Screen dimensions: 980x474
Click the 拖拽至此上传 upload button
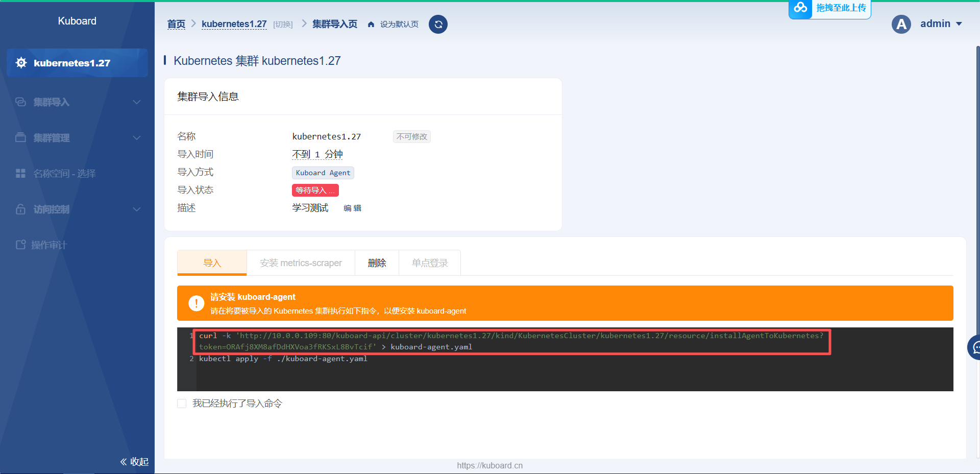tap(829, 8)
